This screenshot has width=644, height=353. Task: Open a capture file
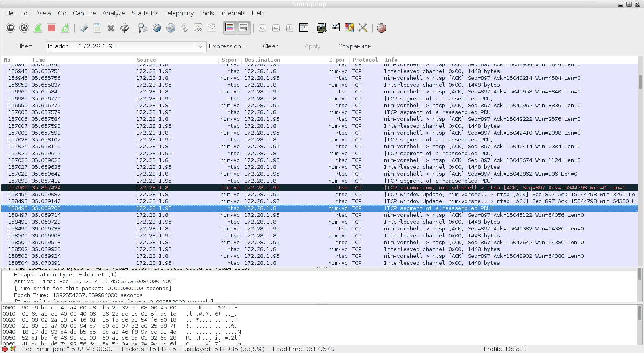(x=84, y=28)
